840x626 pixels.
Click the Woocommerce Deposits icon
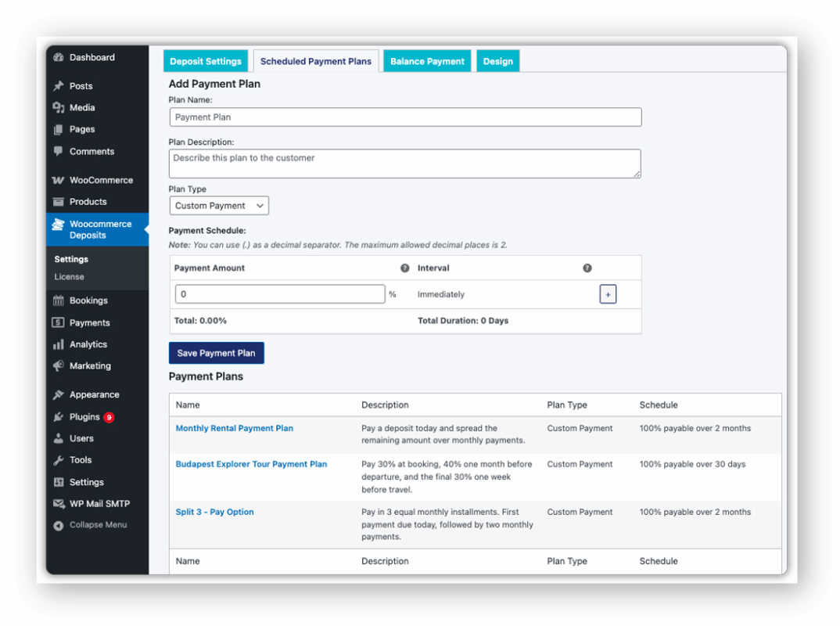(58, 224)
